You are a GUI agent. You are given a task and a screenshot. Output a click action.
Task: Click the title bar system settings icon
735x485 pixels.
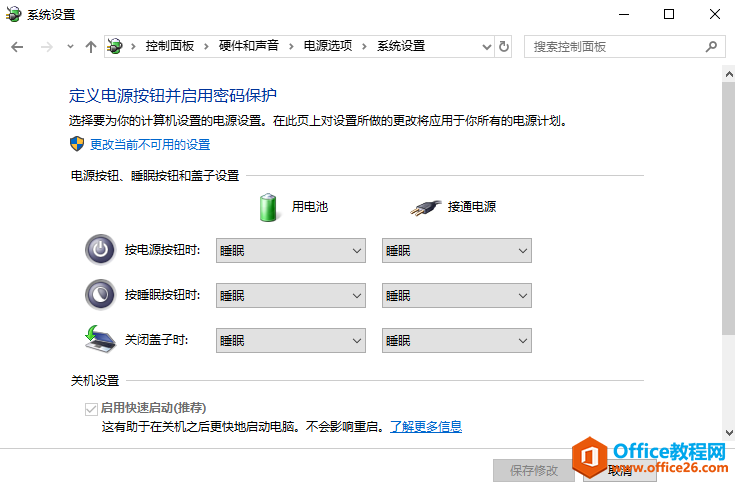tap(14, 14)
